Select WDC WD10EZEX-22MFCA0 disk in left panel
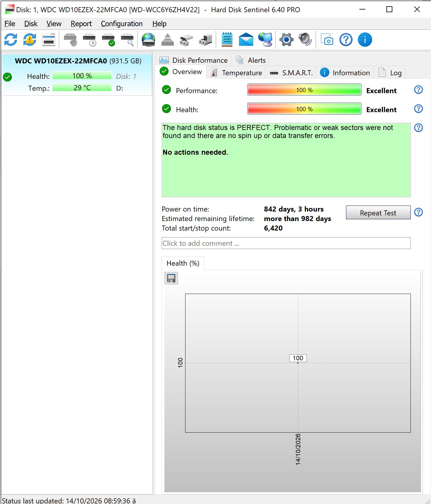This screenshot has height=504, width=431. [77, 74]
